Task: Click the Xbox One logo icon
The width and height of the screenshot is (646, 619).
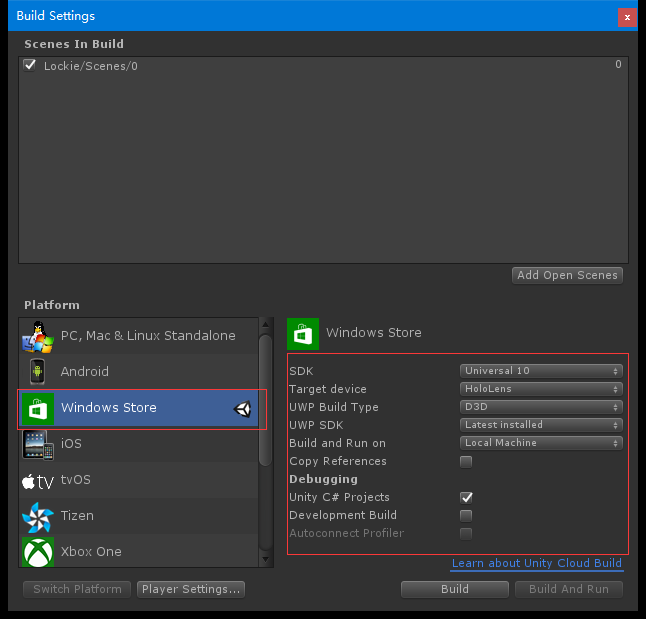Action: (38, 552)
